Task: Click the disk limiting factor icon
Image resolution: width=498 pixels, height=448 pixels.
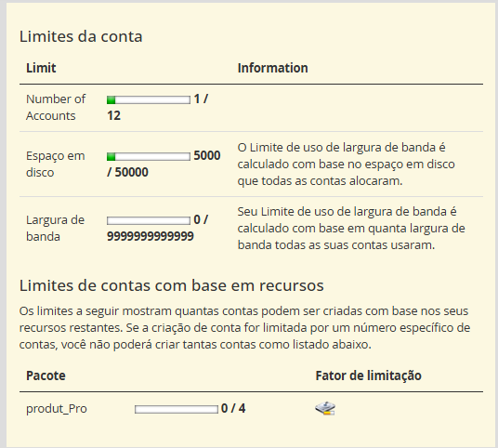Action: pos(325,409)
